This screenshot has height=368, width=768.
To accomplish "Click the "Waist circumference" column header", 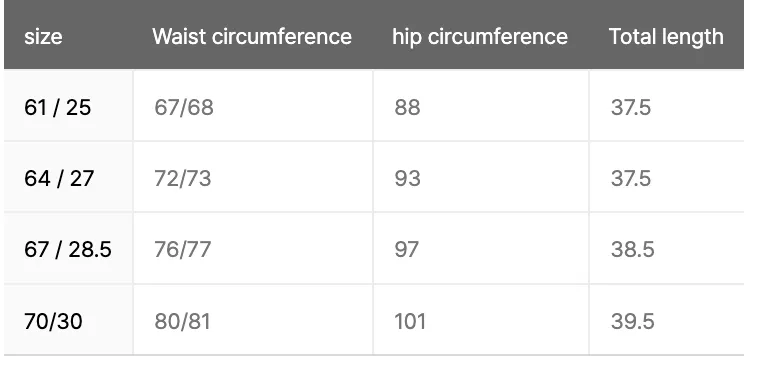I will [x=252, y=37].
